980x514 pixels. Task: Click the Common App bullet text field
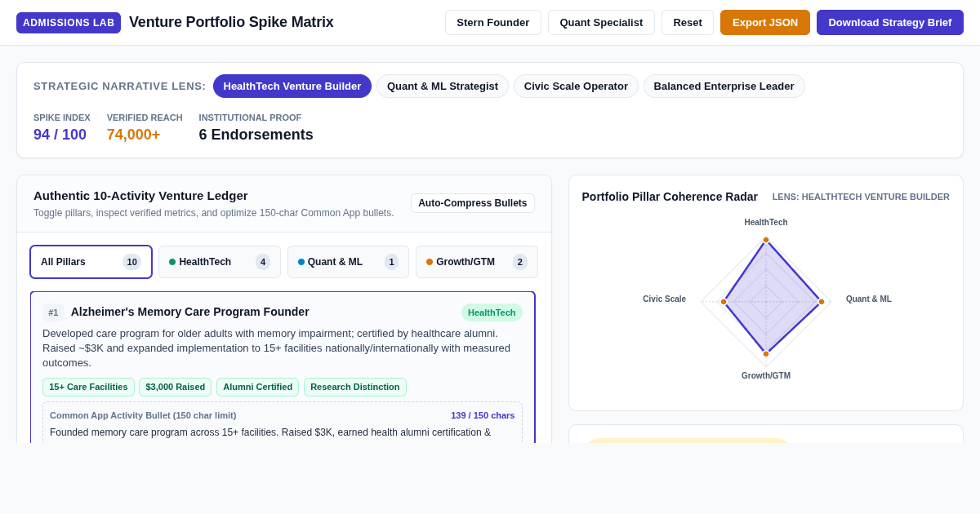[283, 433]
